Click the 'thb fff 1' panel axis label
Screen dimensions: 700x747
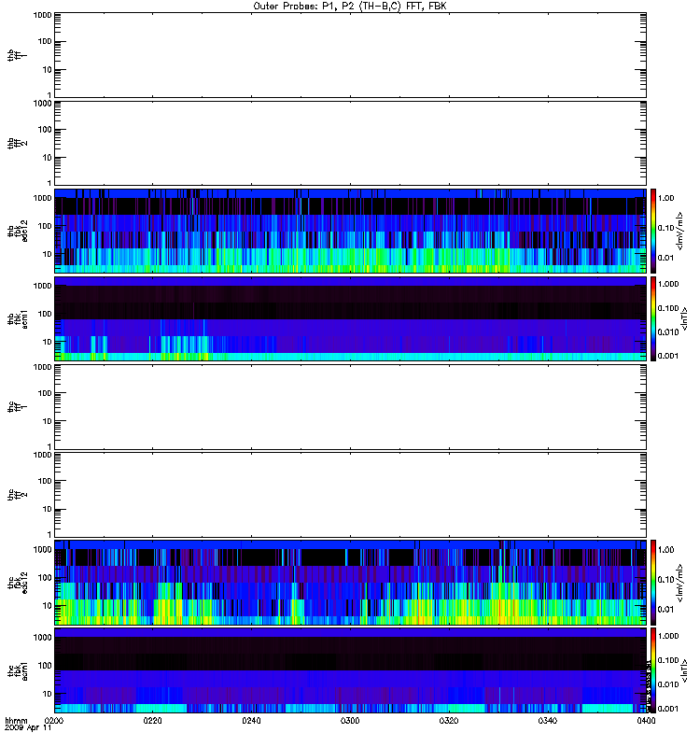(18, 55)
